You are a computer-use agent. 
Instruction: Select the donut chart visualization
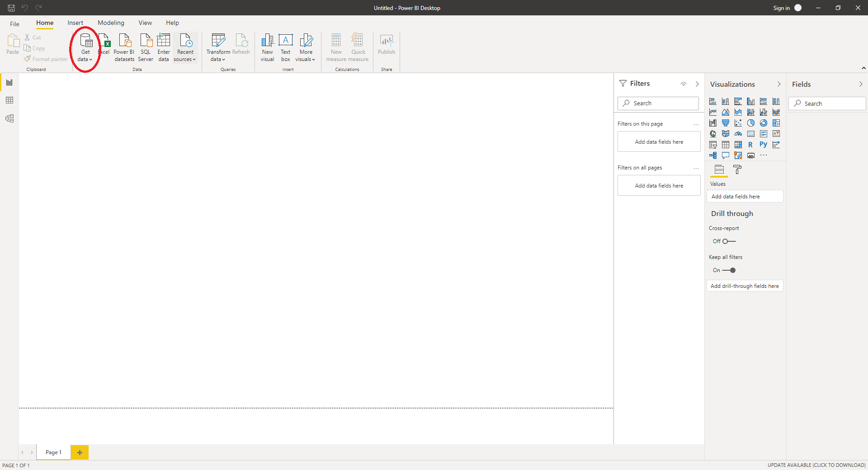tap(764, 123)
